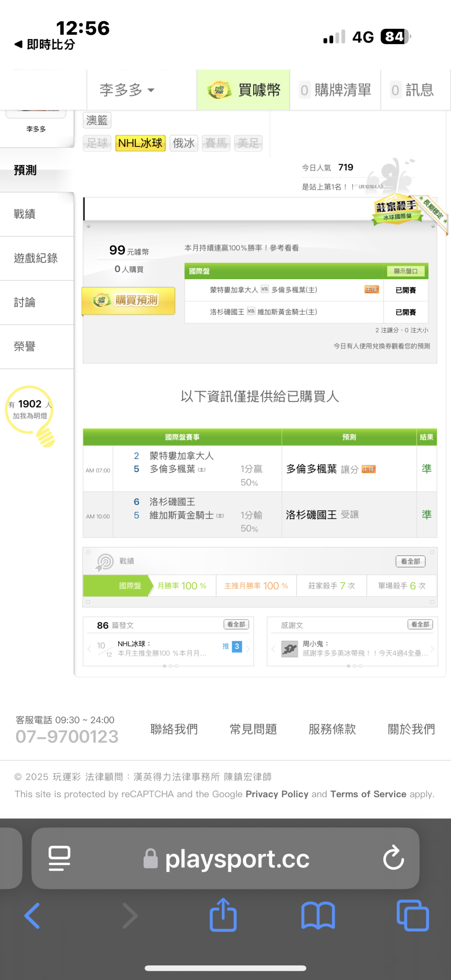Tap phone number 07-9700123

(67, 737)
